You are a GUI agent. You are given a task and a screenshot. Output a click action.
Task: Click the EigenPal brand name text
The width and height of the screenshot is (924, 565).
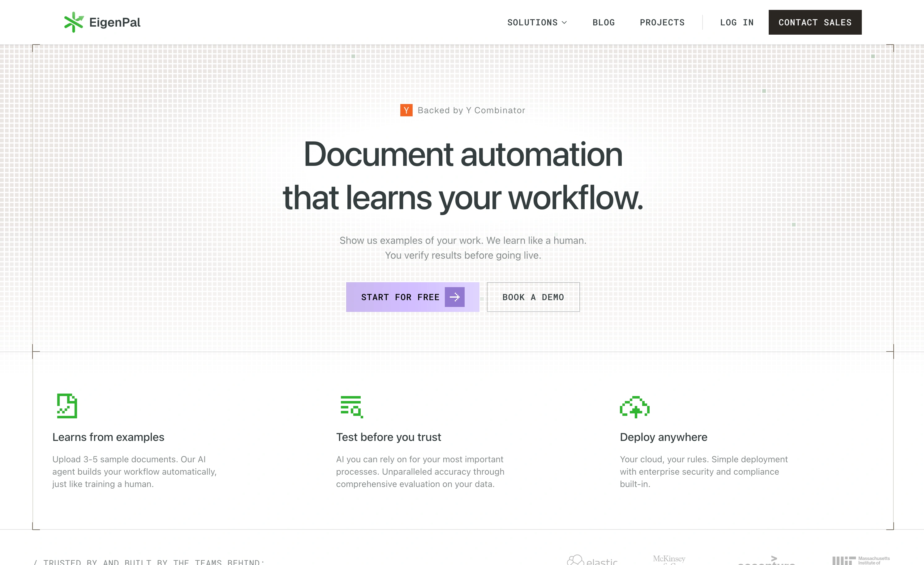click(x=115, y=23)
